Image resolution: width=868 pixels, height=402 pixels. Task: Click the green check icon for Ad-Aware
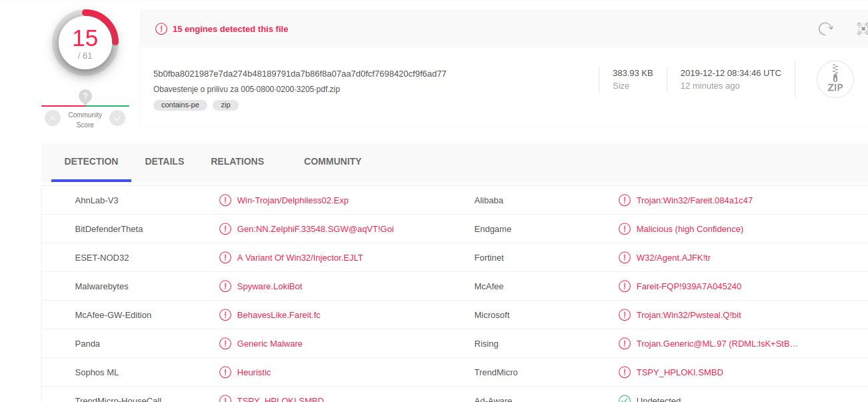[625, 400]
